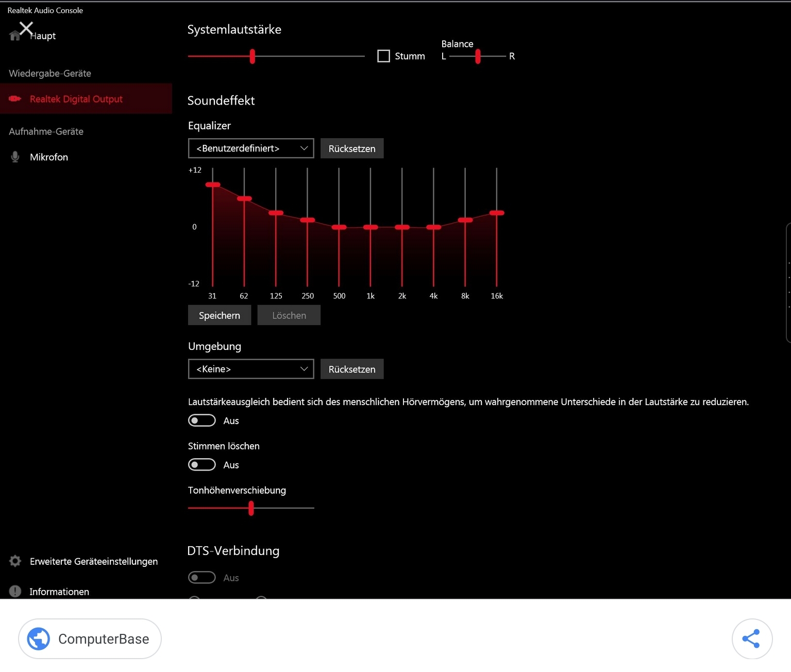Toggle the DTS-Verbindung switch
This screenshot has width=791, height=672.
coord(201,578)
